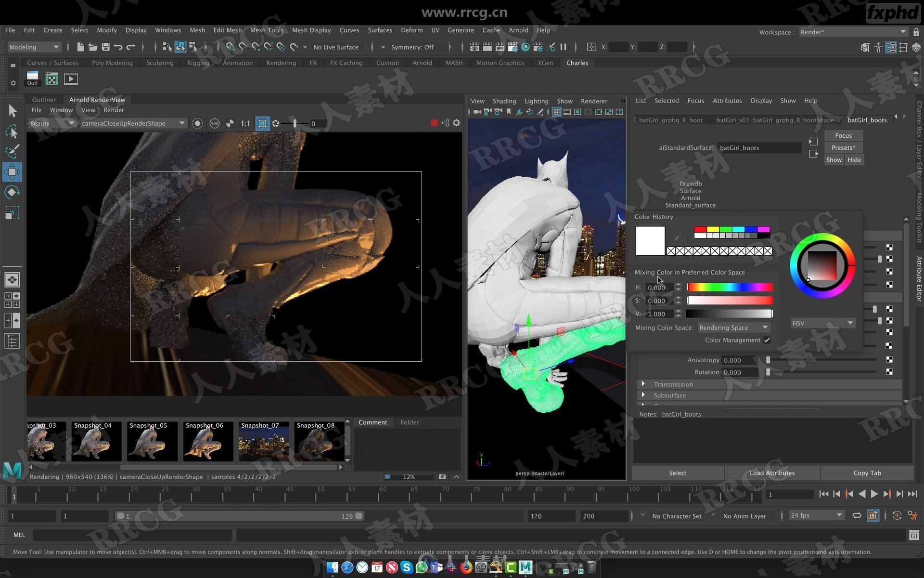Open the Workspace Render dropdown

[x=853, y=32]
